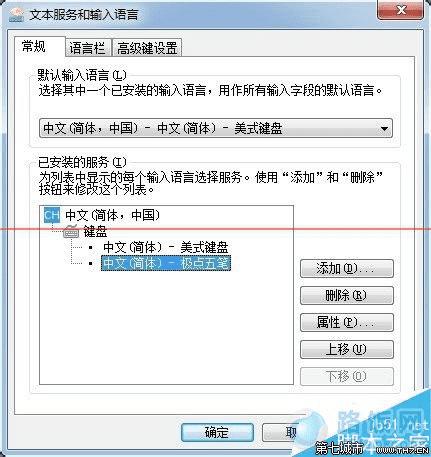Select 中文(简体,中国) tree root node
This screenshot has width=431, height=457.
[x=112, y=215]
